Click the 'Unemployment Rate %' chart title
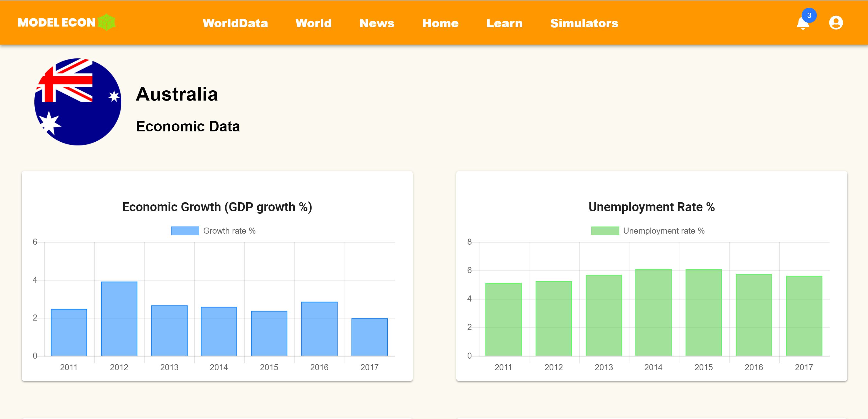The height and width of the screenshot is (419, 868). pos(652,207)
